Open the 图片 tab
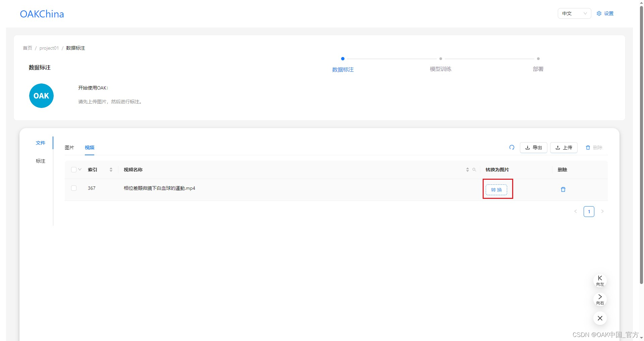This screenshot has height=341, width=644. (69, 148)
